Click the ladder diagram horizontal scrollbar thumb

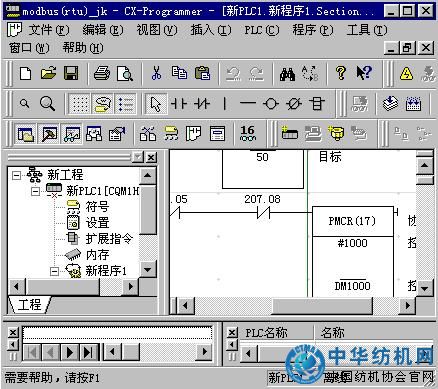(322, 305)
